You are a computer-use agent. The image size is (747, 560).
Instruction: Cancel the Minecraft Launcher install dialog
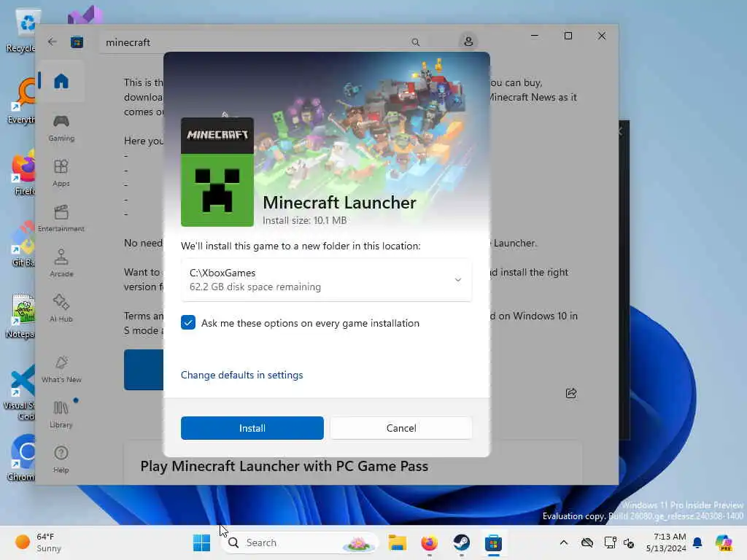click(x=401, y=427)
